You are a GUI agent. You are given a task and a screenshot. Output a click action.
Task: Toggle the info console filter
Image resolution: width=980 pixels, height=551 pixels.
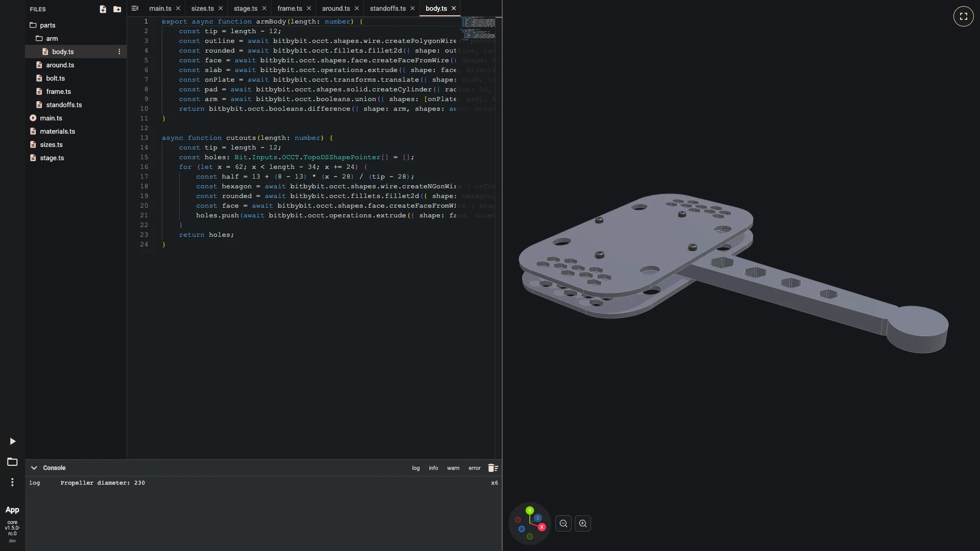(433, 468)
